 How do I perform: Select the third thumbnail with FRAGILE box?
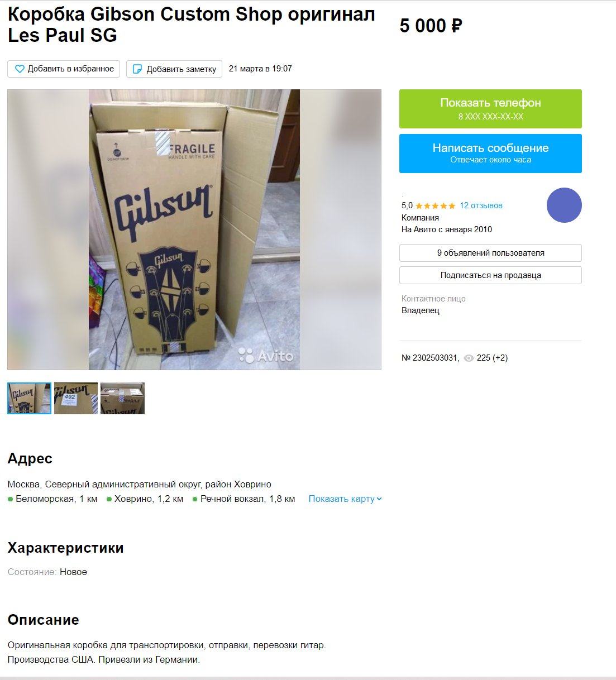point(122,398)
